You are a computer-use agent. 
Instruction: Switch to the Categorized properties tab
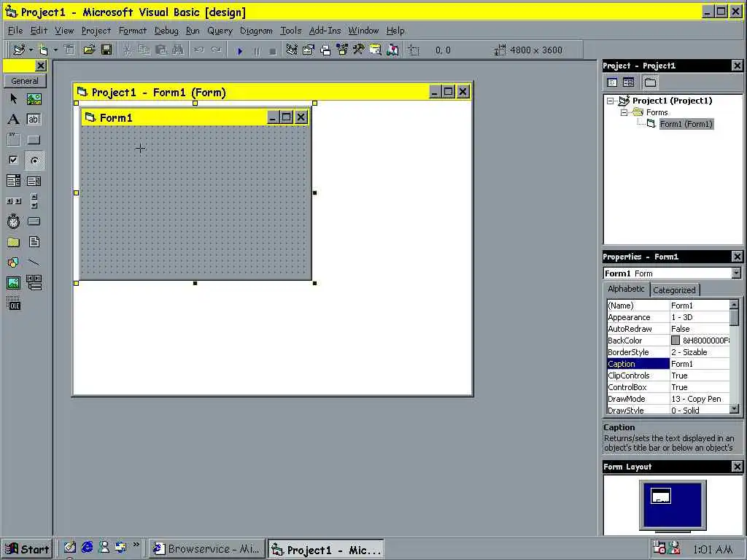(x=674, y=290)
